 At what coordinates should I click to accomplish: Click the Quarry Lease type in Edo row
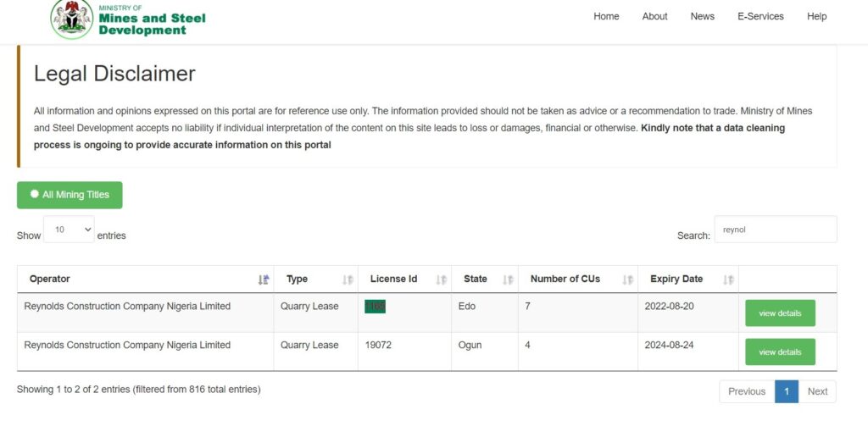309,306
